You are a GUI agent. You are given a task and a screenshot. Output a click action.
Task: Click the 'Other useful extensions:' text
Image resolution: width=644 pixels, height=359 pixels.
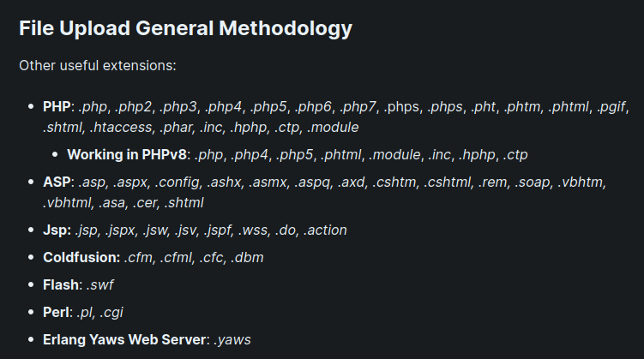tap(98, 66)
